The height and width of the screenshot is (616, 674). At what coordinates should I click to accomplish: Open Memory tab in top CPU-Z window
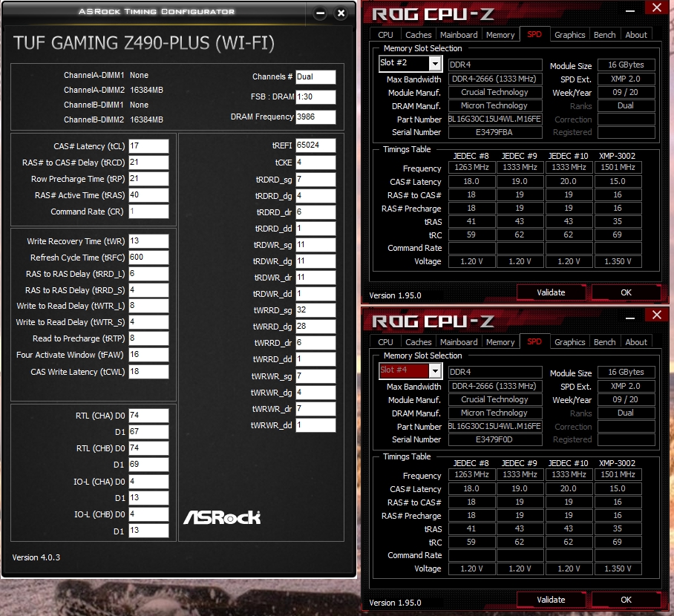[x=500, y=35]
